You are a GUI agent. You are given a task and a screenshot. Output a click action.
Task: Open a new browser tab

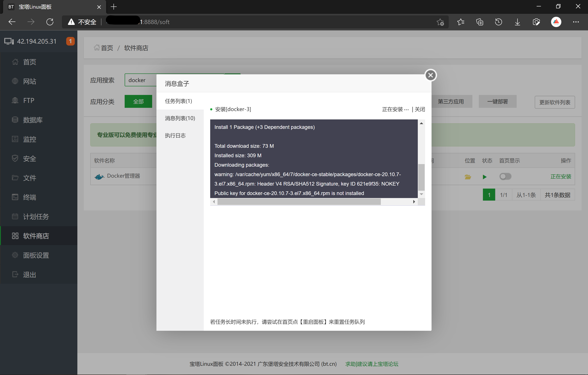113,7
